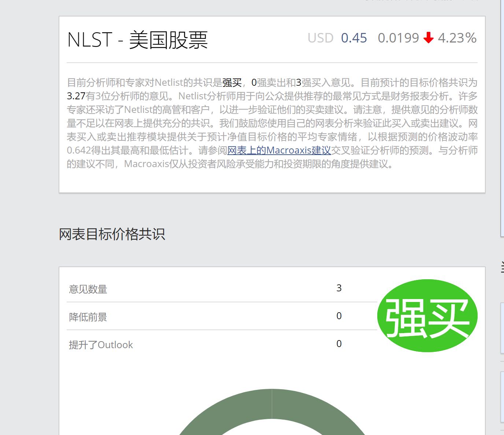
Task: Click the 3.27 target price in paragraph
Action: point(76,96)
